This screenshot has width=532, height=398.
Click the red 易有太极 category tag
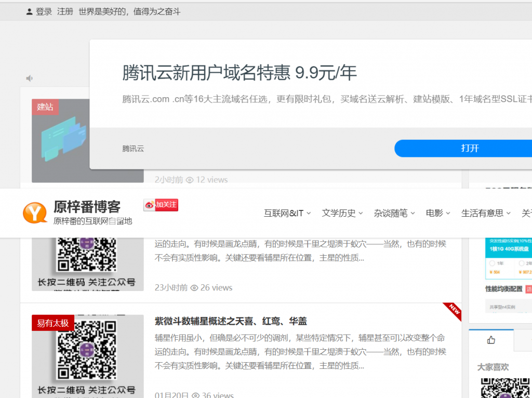pyautogui.click(x=52, y=323)
